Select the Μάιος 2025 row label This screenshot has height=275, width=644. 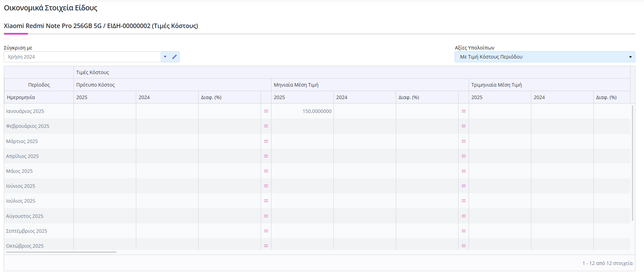[19, 171]
